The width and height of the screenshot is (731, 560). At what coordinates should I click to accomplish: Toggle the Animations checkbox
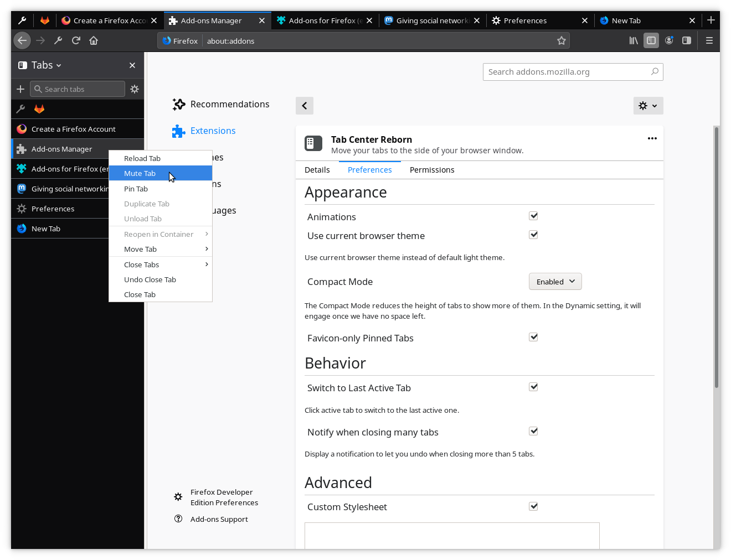pyautogui.click(x=533, y=216)
